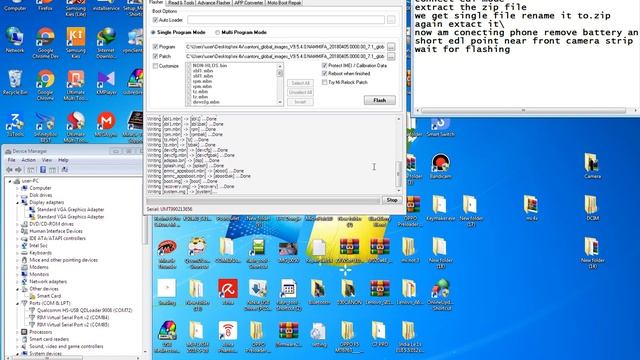Open Action menu in Device Manager
This screenshot has height=360, width=640.
click(29, 160)
